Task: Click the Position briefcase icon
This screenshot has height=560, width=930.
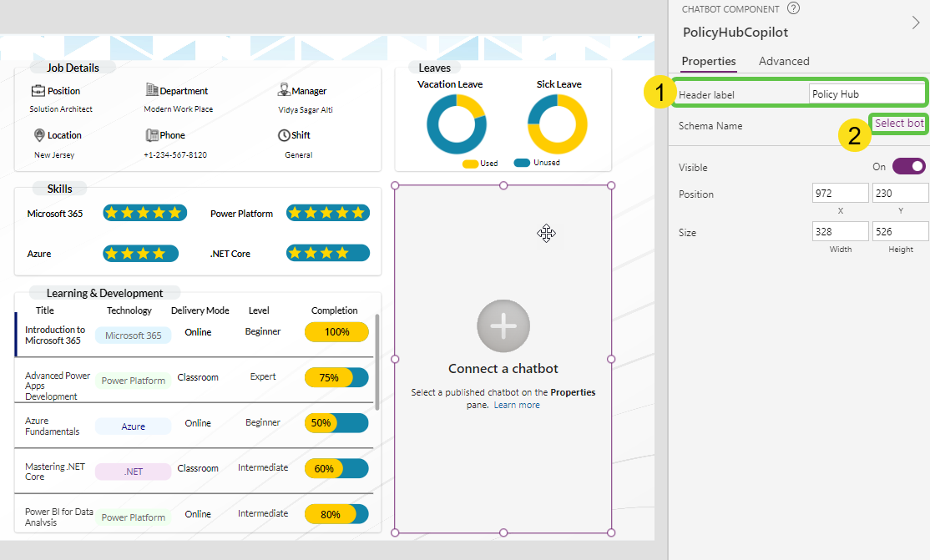Action: point(38,90)
